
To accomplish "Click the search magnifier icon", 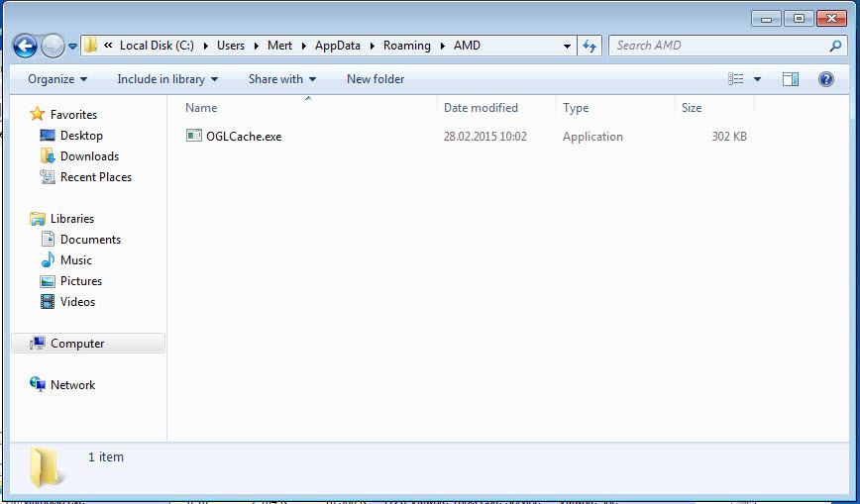I will 835,46.
